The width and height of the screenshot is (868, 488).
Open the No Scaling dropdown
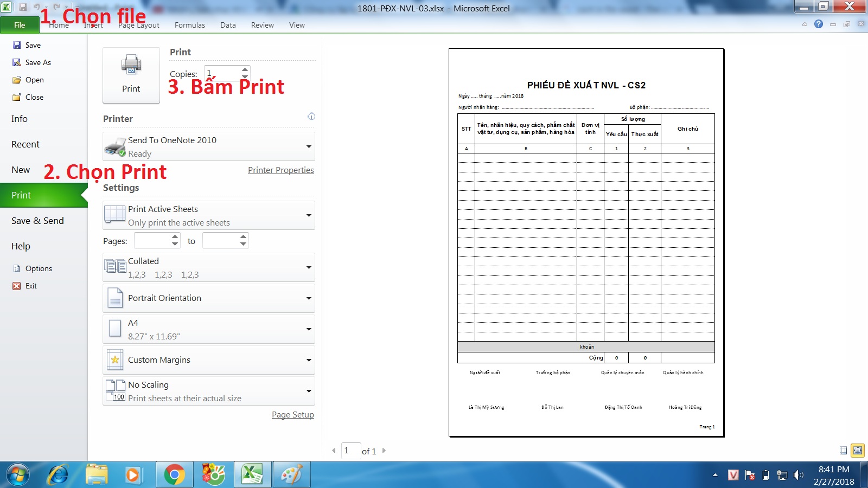point(309,391)
